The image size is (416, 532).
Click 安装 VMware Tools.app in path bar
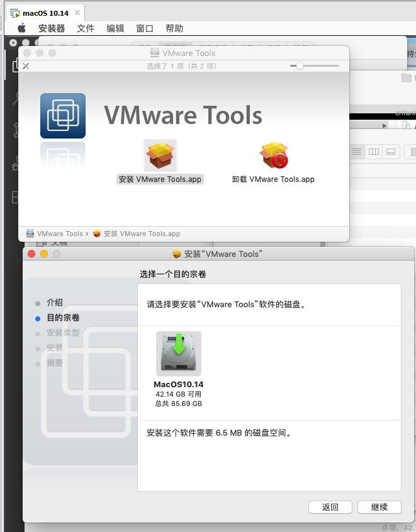137,234
